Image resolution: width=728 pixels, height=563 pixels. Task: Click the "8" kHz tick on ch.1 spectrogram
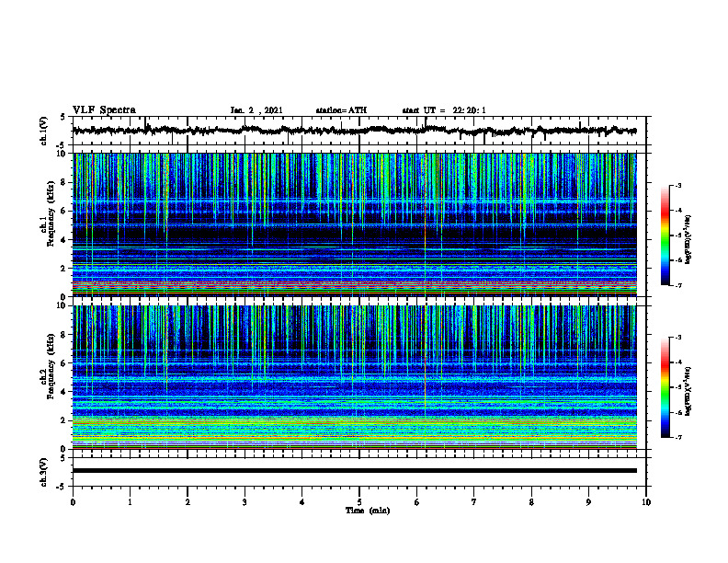click(63, 182)
